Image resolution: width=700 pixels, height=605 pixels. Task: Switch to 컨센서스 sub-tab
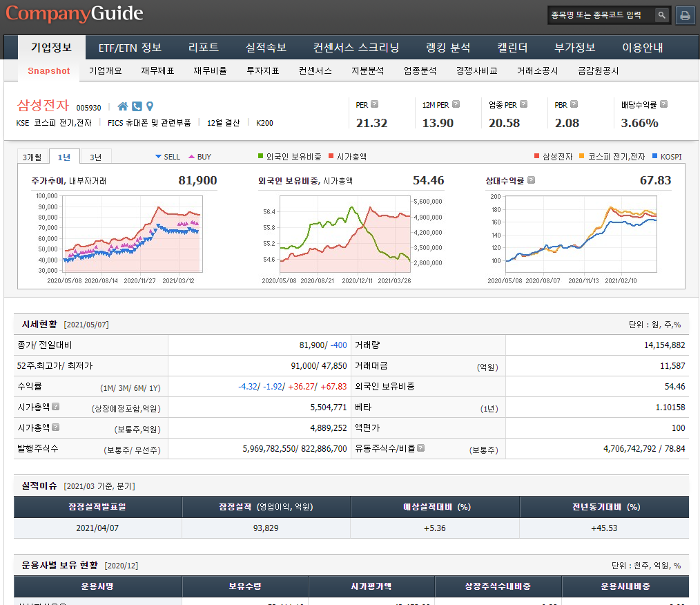click(x=315, y=71)
